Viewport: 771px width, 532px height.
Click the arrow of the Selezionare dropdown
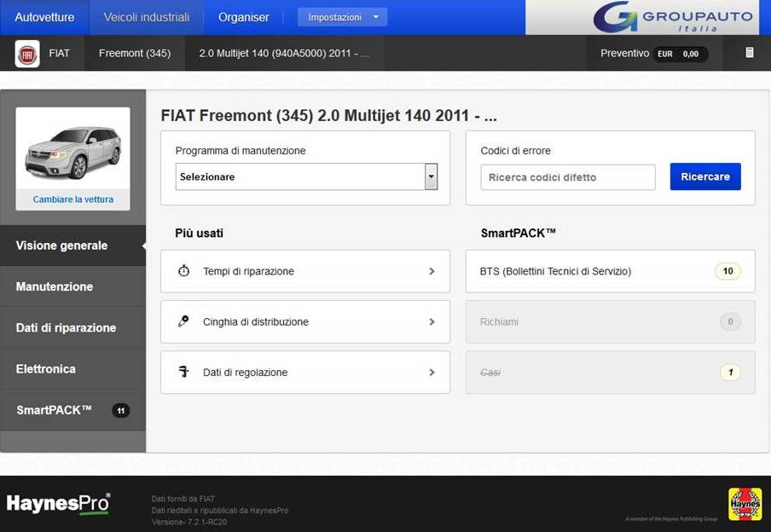pyautogui.click(x=432, y=176)
